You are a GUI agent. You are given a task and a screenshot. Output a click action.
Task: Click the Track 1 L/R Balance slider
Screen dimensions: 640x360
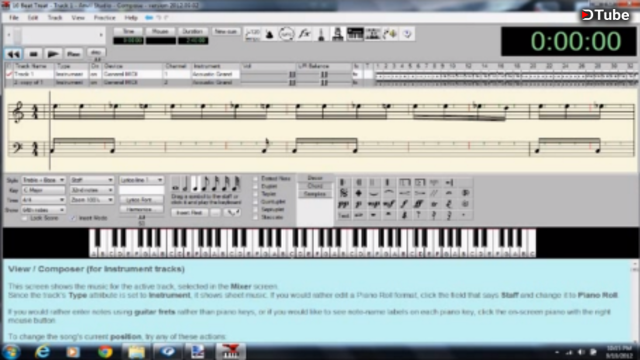pos(324,74)
